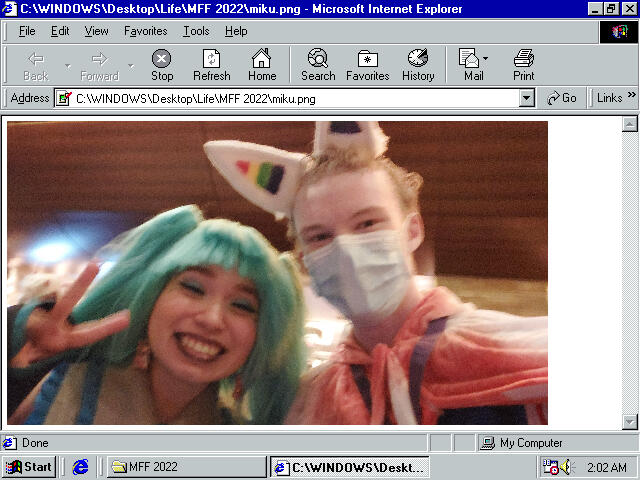This screenshot has width=640, height=480.
Task: Click the volume speaker tray icon
Action: (567, 467)
